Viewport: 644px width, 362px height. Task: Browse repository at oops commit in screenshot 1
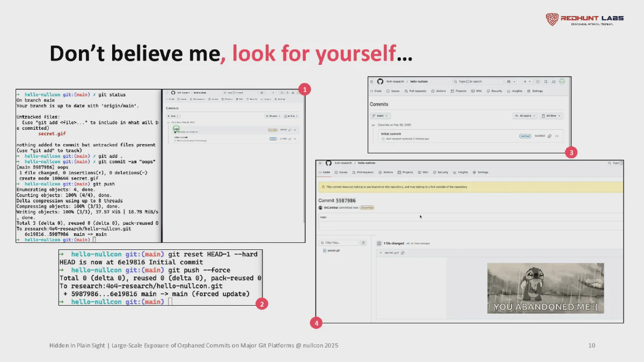tap(295, 130)
